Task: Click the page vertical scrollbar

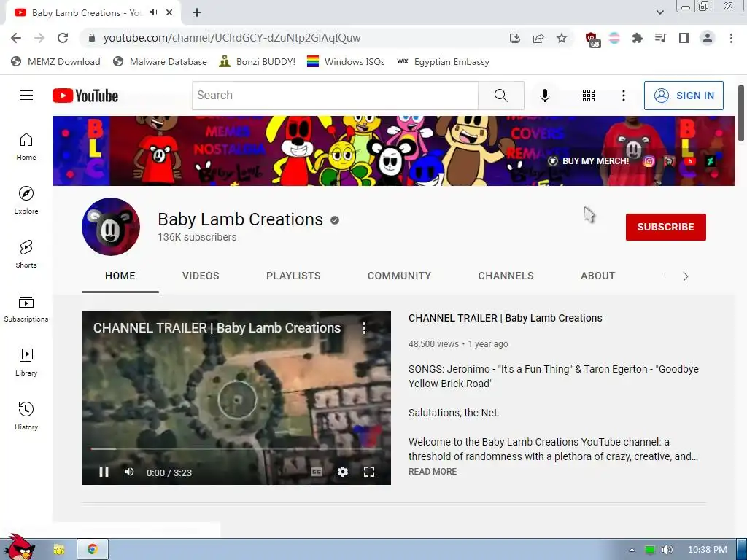Action: [x=741, y=113]
